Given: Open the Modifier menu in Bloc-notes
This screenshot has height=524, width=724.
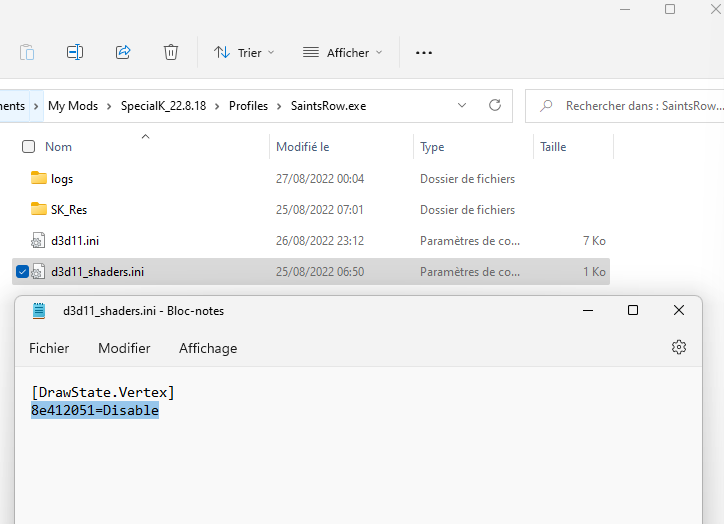Looking at the screenshot, I should tap(124, 348).
